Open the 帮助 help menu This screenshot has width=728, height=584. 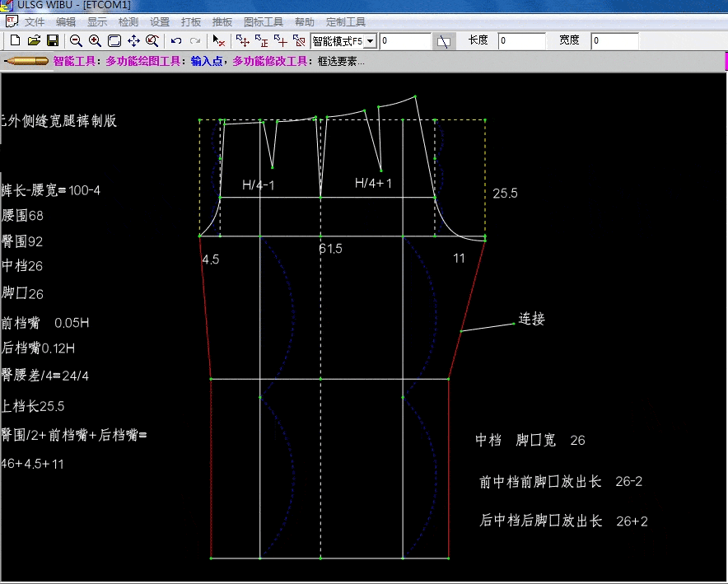[304, 21]
